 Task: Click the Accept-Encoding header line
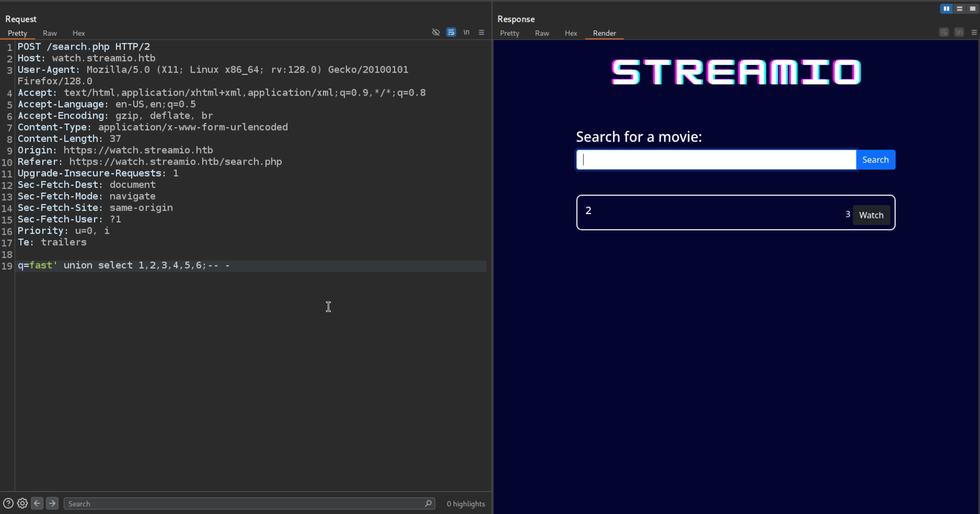115,116
